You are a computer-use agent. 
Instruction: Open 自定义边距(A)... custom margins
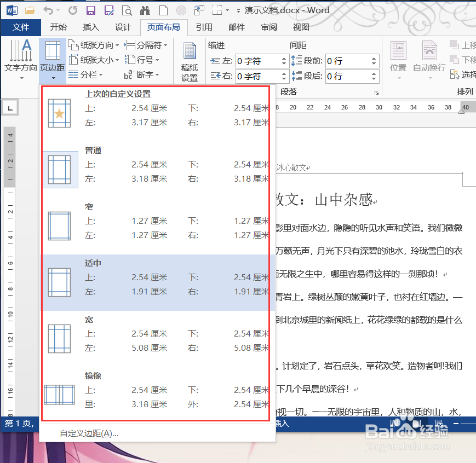click(x=89, y=433)
